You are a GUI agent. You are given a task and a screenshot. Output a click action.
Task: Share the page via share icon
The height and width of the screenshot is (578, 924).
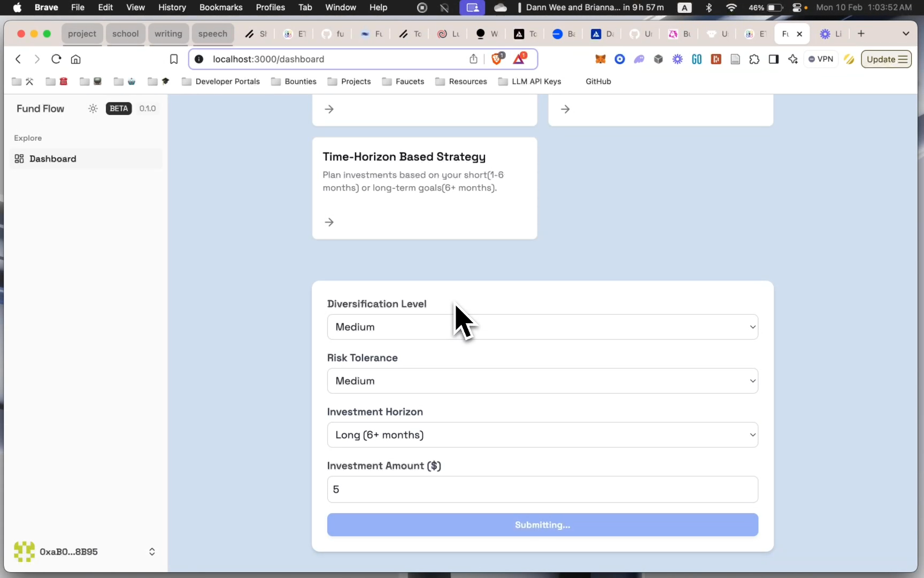pyautogui.click(x=473, y=59)
